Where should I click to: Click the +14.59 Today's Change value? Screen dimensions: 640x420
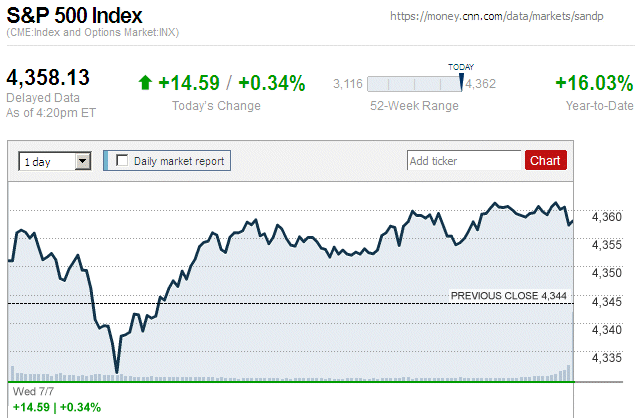pyautogui.click(x=189, y=83)
